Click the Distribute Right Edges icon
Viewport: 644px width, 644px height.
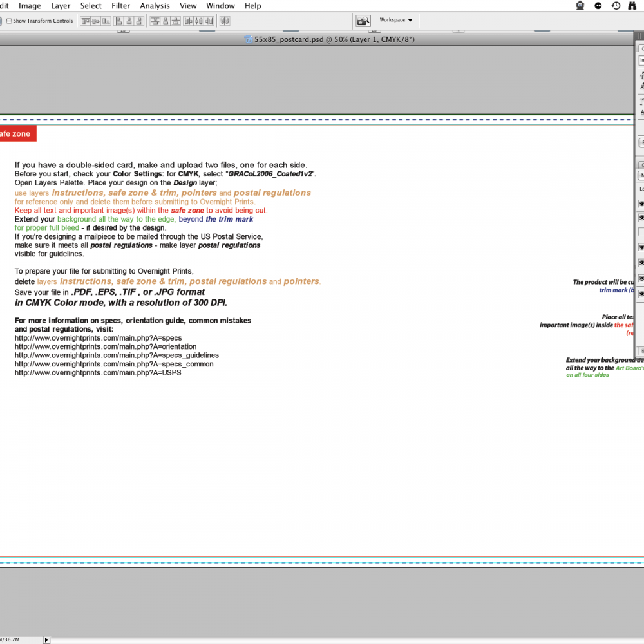209,21
